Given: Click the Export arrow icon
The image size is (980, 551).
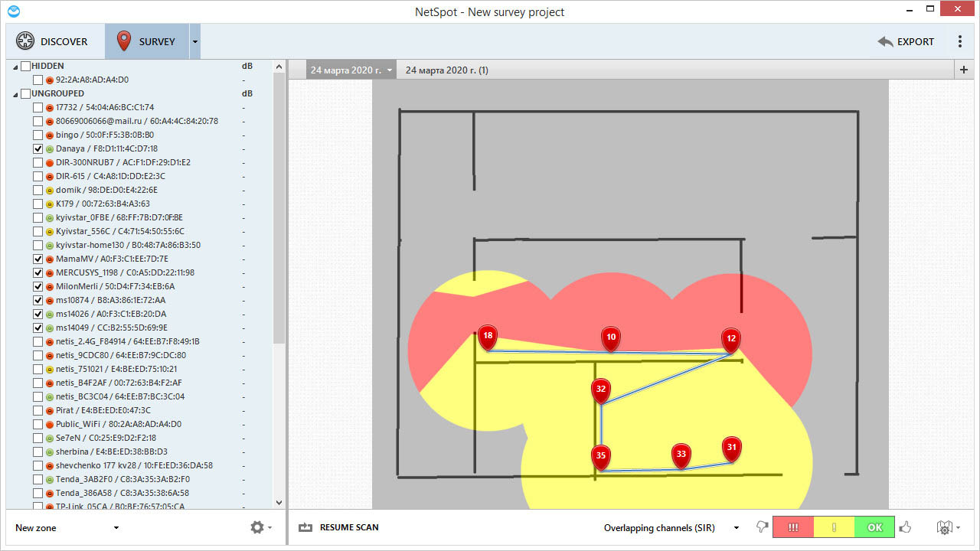Looking at the screenshot, I should [x=886, y=41].
